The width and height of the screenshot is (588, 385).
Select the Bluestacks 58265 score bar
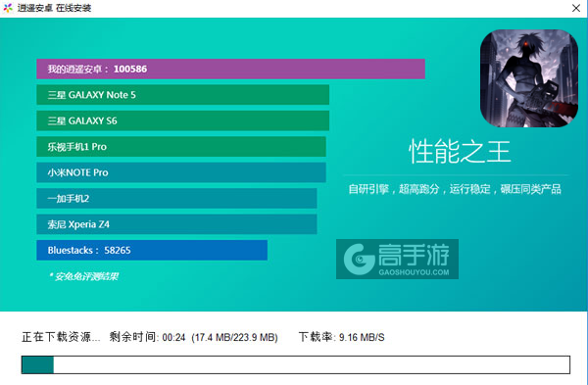tap(152, 250)
